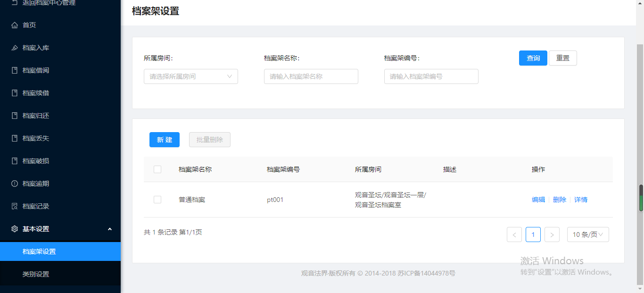Open 档案续借 menu item

(x=60, y=93)
